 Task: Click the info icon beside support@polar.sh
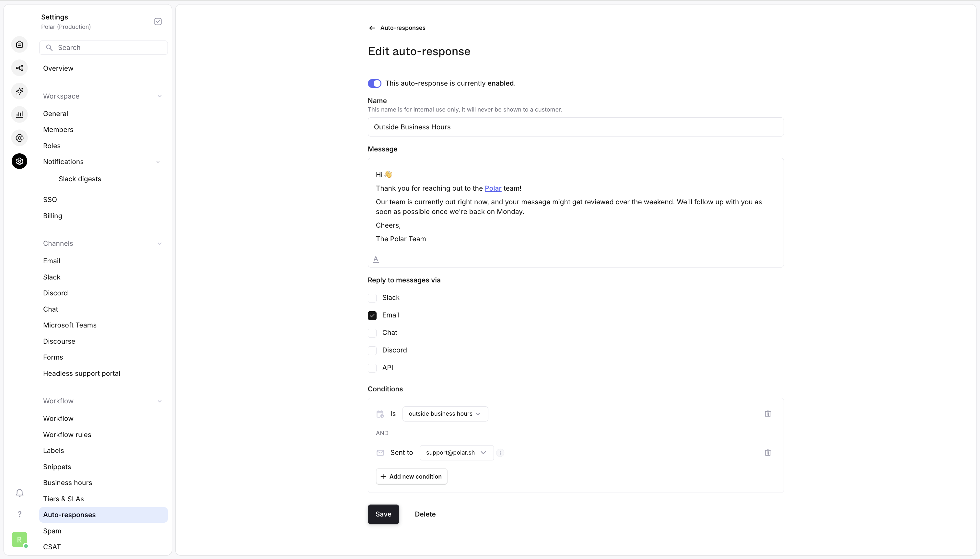500,453
